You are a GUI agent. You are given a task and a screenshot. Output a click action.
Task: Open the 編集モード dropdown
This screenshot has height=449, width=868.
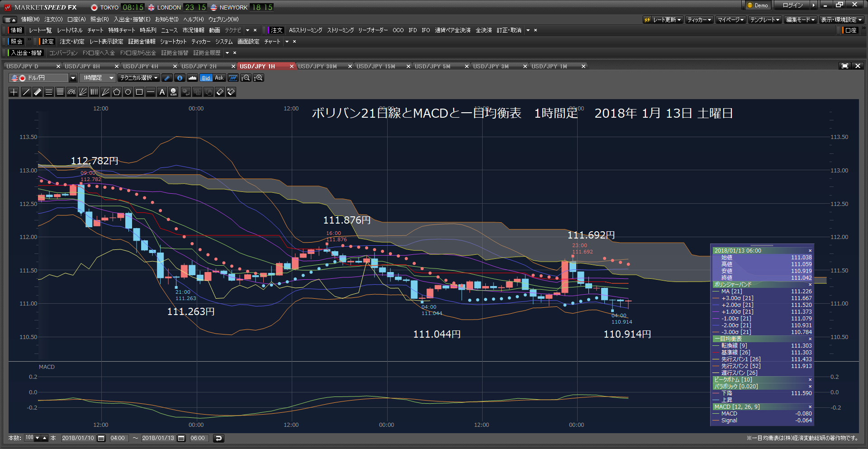(x=800, y=20)
